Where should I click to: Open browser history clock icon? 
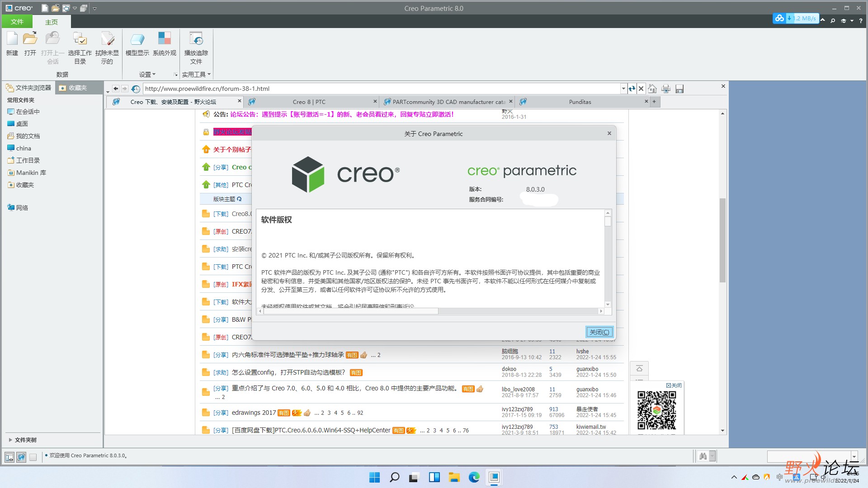tap(136, 89)
